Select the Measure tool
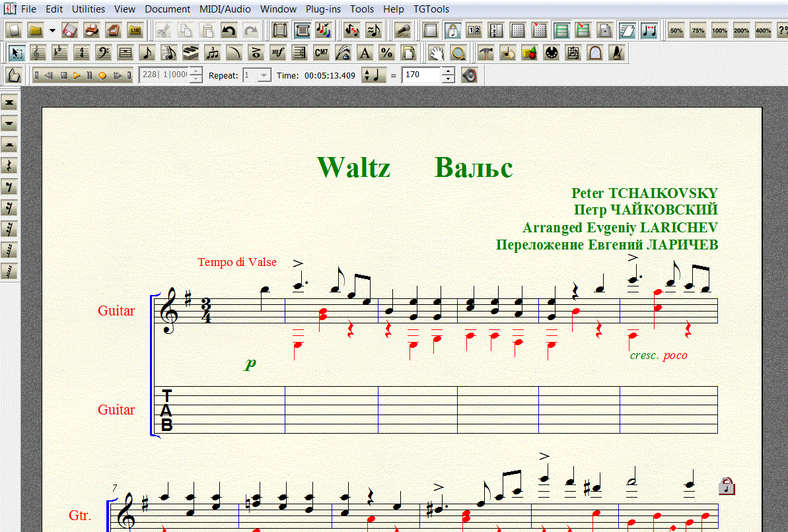 125,53
